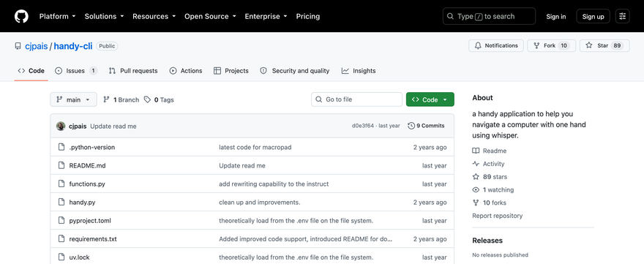Click the Star count 89 badge
This screenshot has height=264, width=644.
pos(617,45)
